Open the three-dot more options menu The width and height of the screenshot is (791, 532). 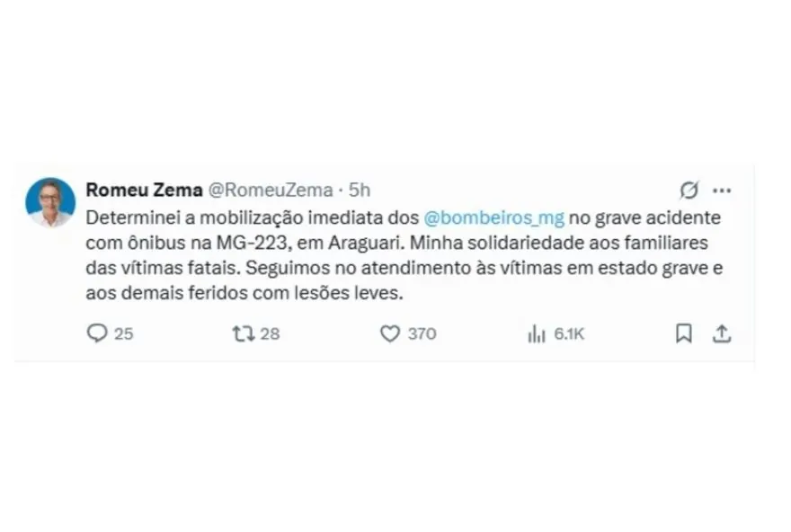point(721,190)
